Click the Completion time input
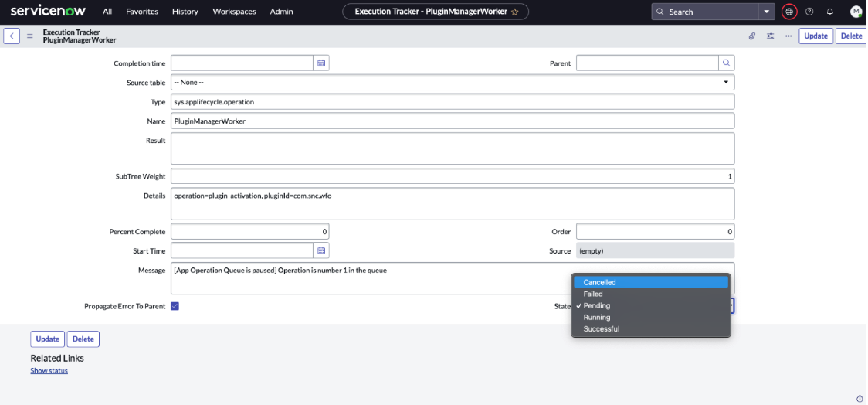 (x=242, y=63)
